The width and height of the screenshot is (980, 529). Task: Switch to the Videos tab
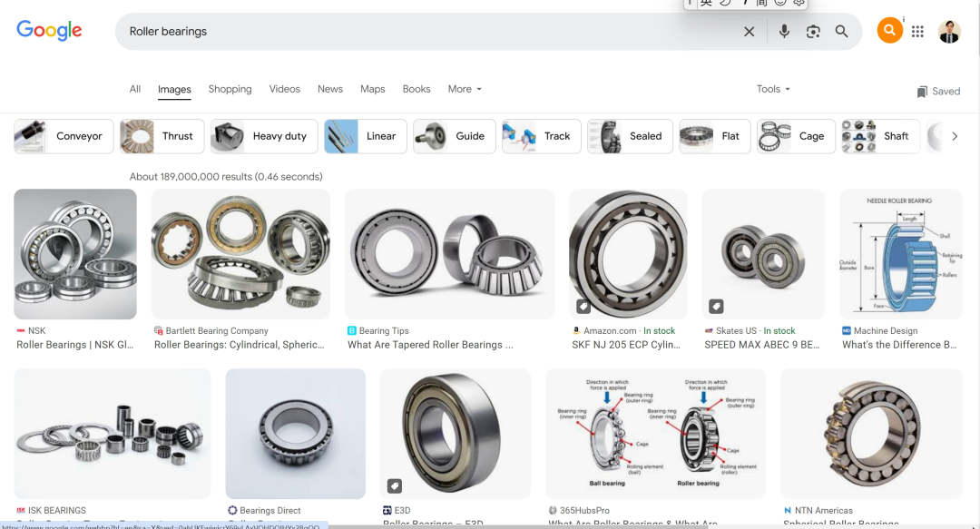pyautogui.click(x=284, y=89)
